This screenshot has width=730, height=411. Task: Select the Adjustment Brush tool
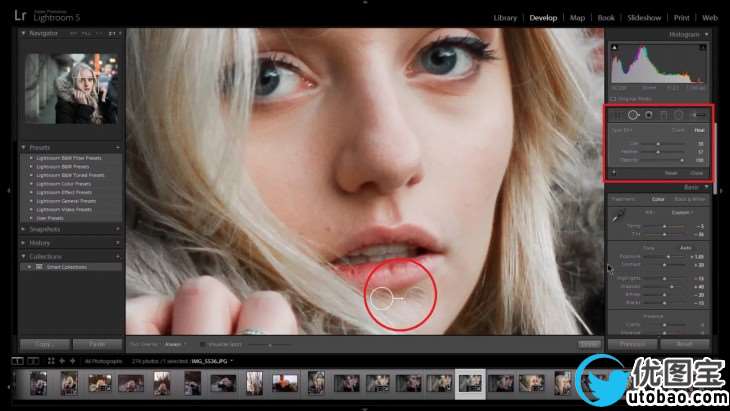698,114
